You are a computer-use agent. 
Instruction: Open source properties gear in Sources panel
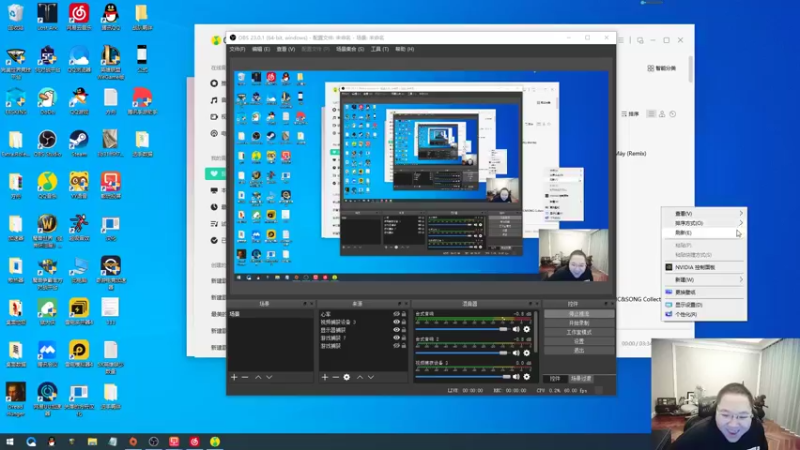point(346,377)
